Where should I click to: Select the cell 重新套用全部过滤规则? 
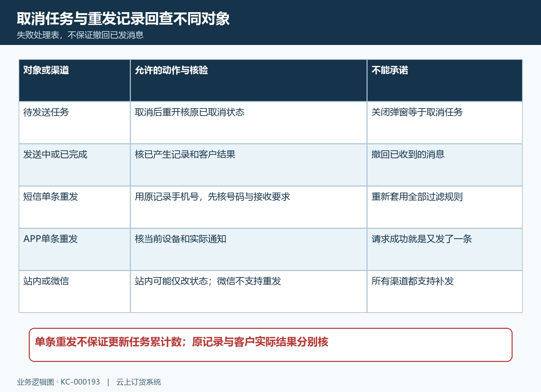pos(445,207)
